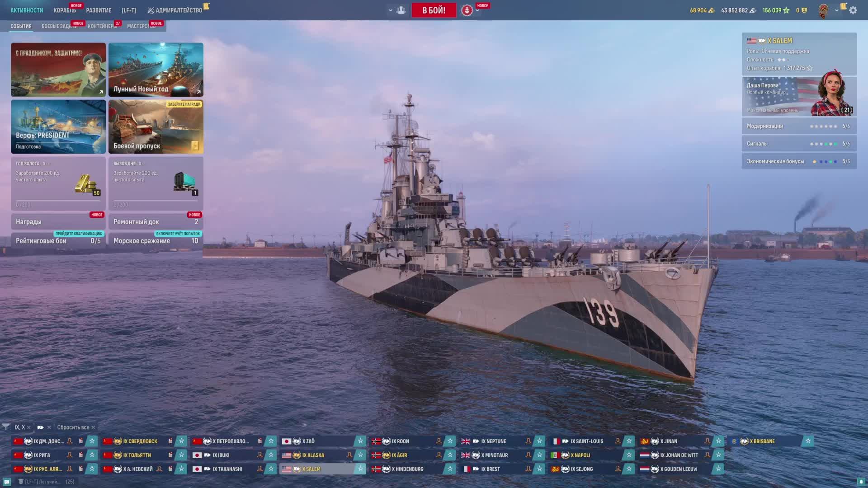Open the division creation icon left of В БОЙ
868x488 pixels.
(401, 10)
